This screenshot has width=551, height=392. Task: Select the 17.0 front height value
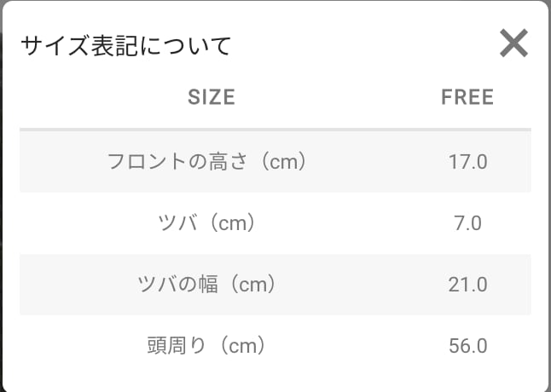click(x=467, y=161)
